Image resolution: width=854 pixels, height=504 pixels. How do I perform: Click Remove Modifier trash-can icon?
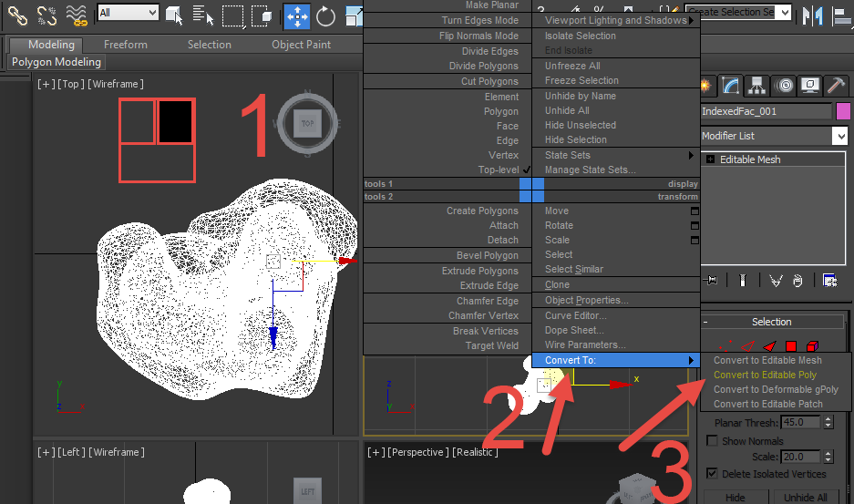(797, 281)
